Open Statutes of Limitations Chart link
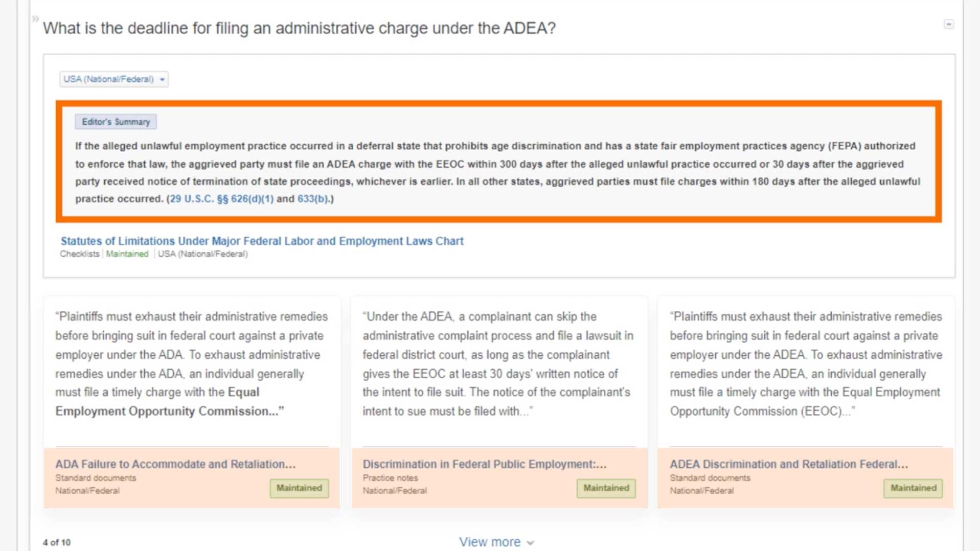The width and height of the screenshot is (980, 551). coord(262,241)
